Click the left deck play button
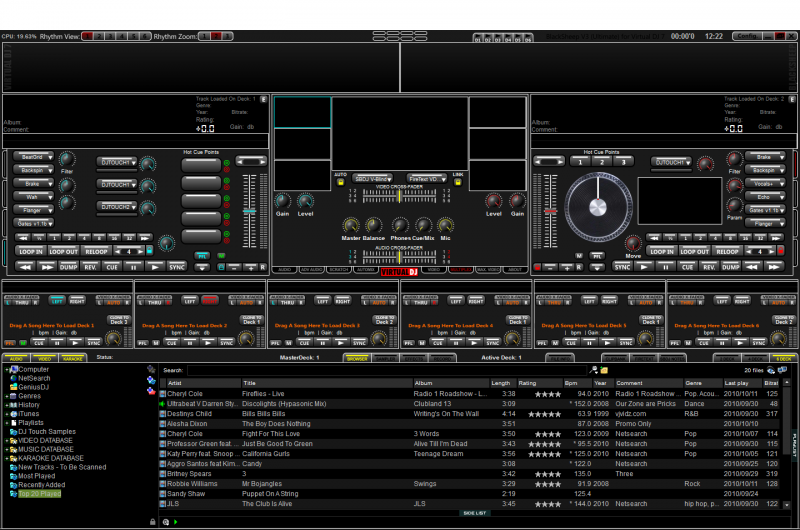800x530 pixels. 155,267
